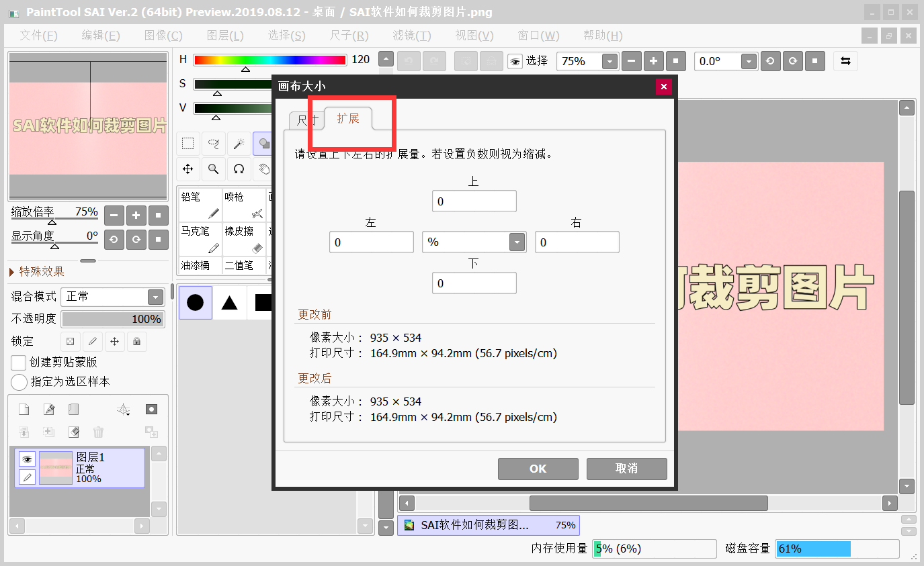924x566 pixels.
Task: Toggle lock all padlock icon
Action: 136,342
